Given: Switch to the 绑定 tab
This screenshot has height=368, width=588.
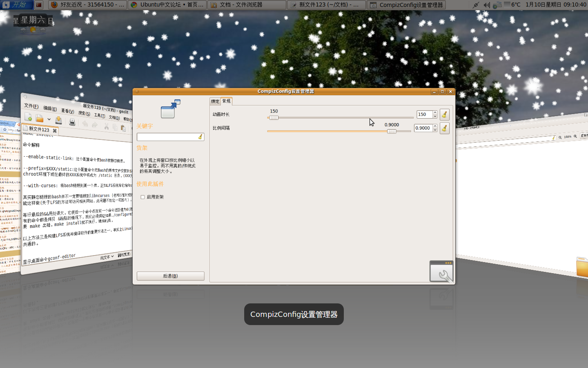Looking at the screenshot, I should pos(215,101).
